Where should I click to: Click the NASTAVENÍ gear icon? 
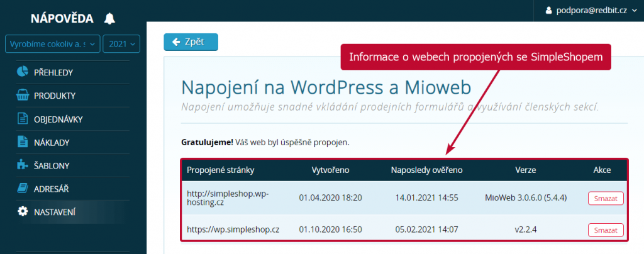[x=22, y=212]
